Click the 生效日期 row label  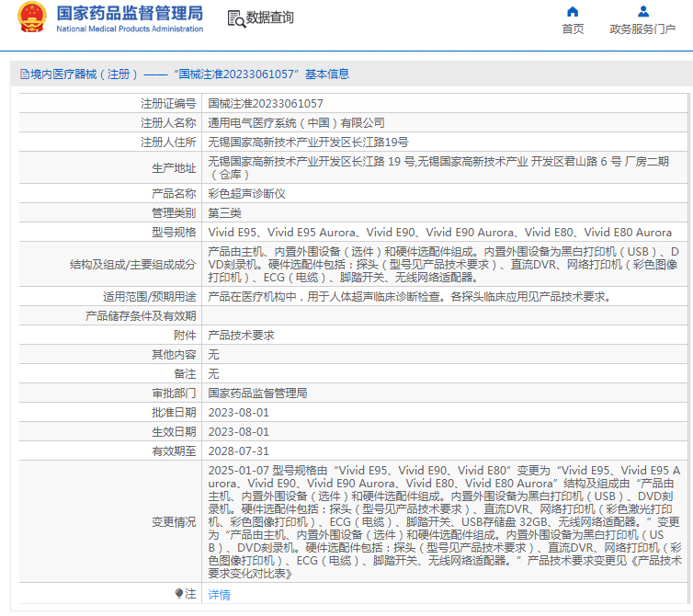[174, 432]
